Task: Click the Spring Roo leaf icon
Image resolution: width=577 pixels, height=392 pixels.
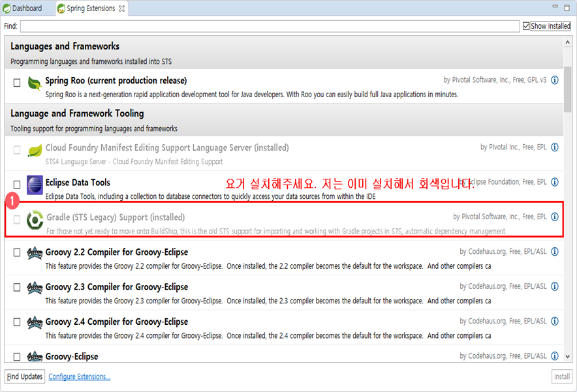Action: tap(35, 83)
